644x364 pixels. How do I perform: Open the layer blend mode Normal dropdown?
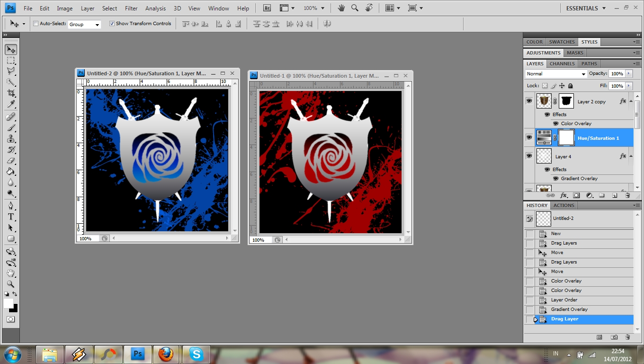[x=556, y=74]
